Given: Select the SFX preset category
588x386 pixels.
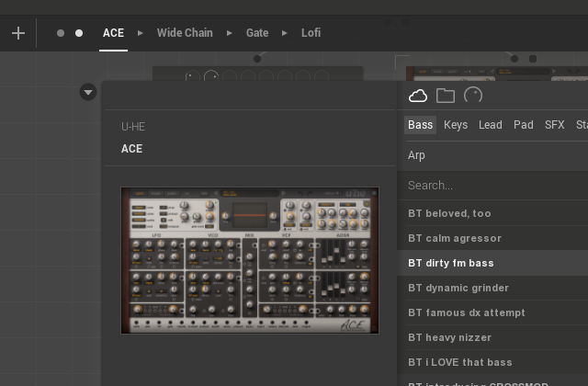Looking at the screenshot, I should click(555, 125).
